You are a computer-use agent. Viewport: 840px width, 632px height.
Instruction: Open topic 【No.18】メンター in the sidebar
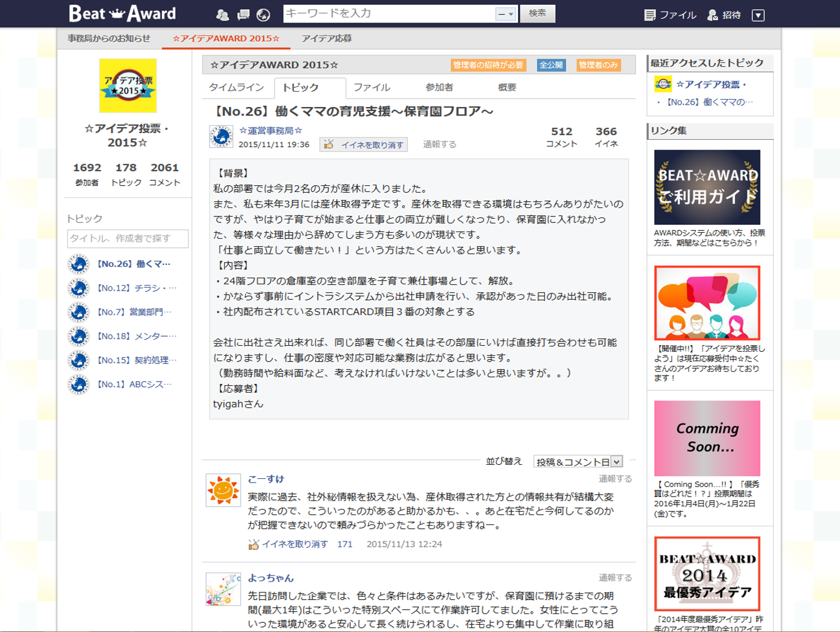click(x=137, y=336)
